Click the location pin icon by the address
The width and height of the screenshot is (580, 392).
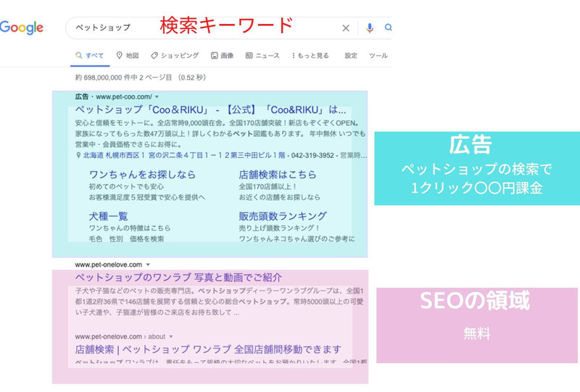click(x=78, y=155)
